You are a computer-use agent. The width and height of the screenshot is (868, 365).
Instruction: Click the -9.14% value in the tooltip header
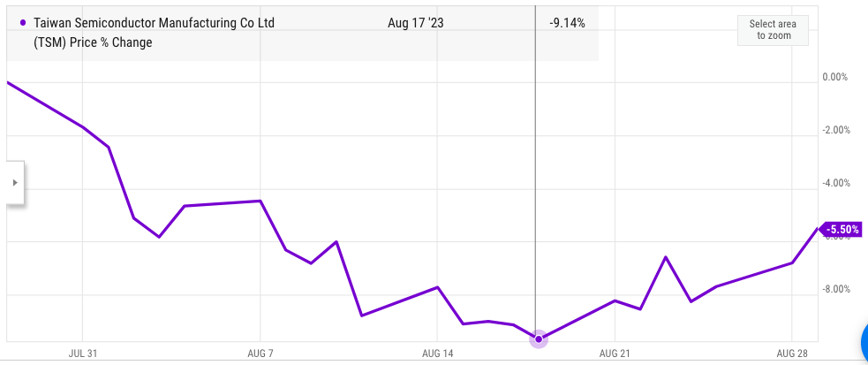tap(565, 24)
